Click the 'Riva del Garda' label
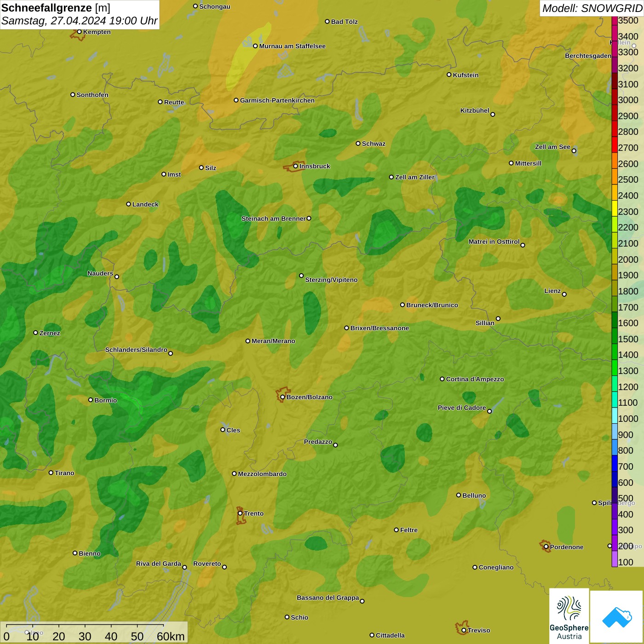 [159, 563]
